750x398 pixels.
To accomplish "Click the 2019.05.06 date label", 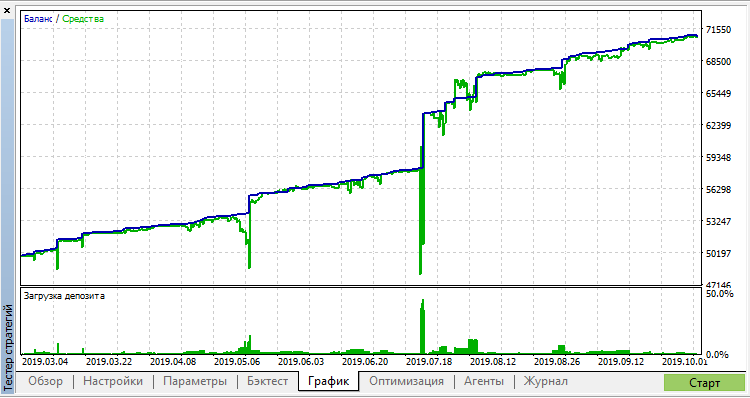I will 237,362.
